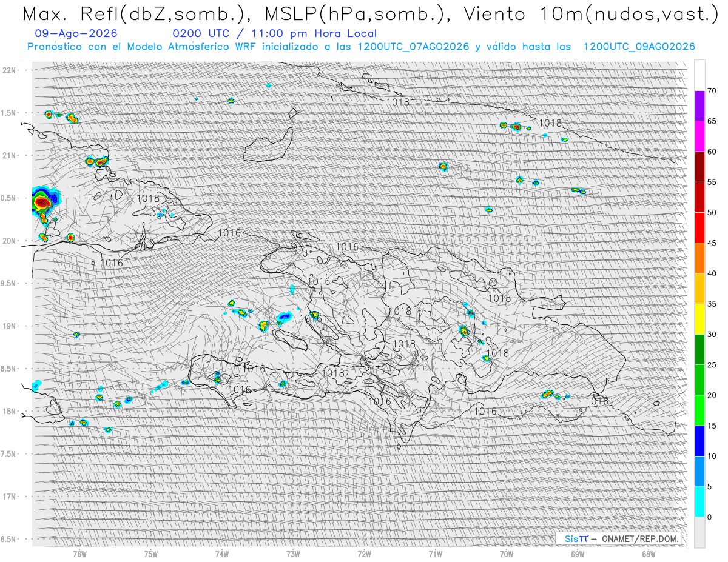Click the "75W" longitude axis label
Viewport: 728px width, 562px height.
point(151,554)
